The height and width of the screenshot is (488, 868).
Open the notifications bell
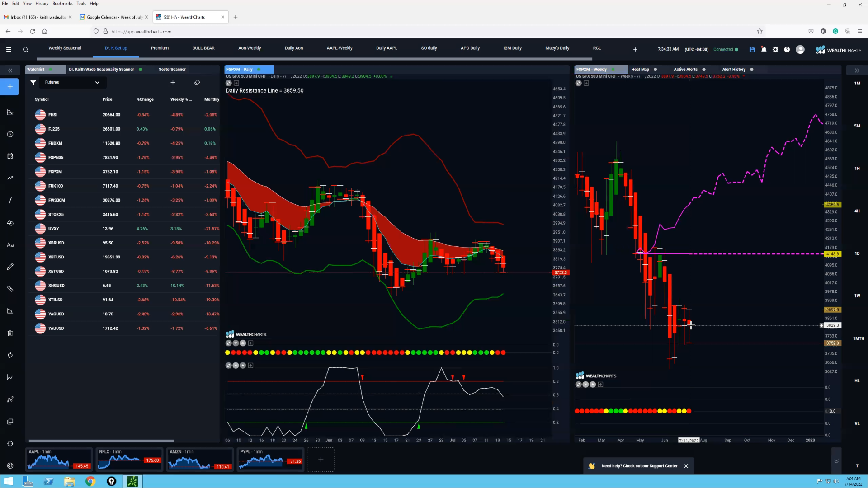tap(764, 50)
